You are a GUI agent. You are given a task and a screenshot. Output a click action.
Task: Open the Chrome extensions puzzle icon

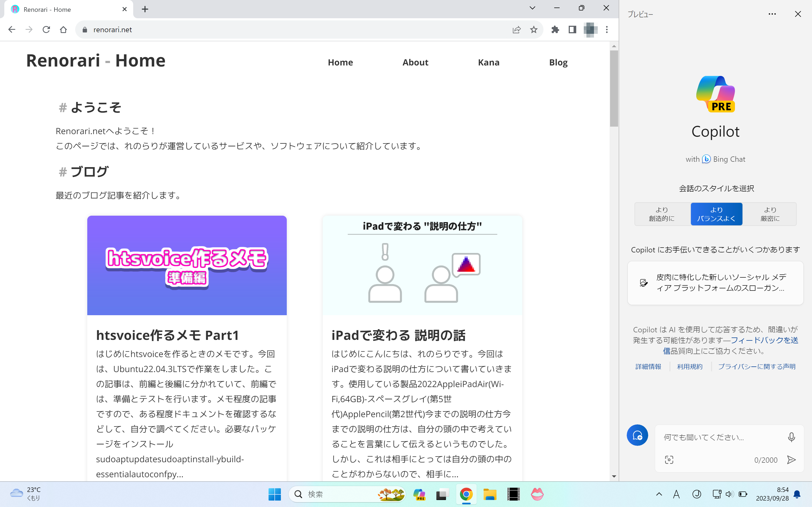click(x=555, y=30)
